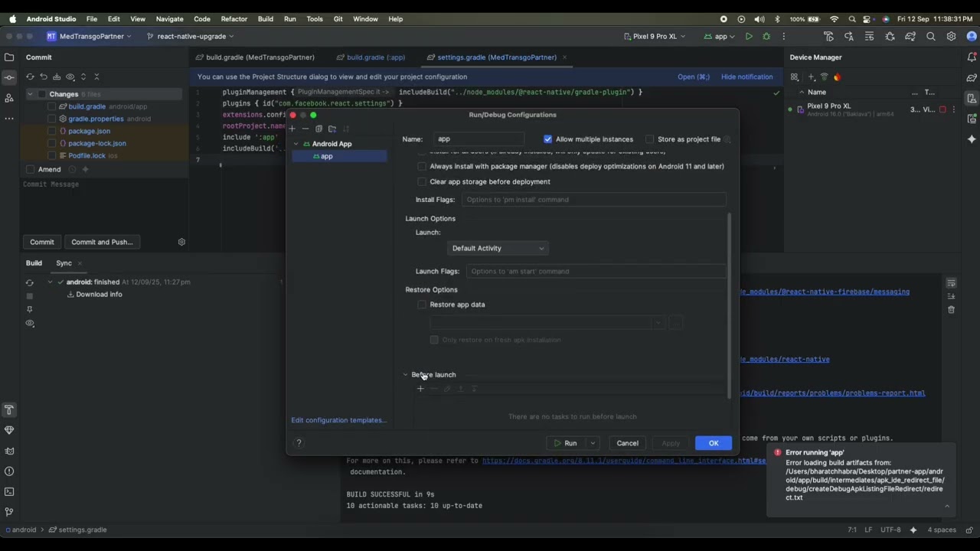Image resolution: width=980 pixels, height=551 pixels.
Task: Click Hide notification link in editor banner
Action: point(746,77)
